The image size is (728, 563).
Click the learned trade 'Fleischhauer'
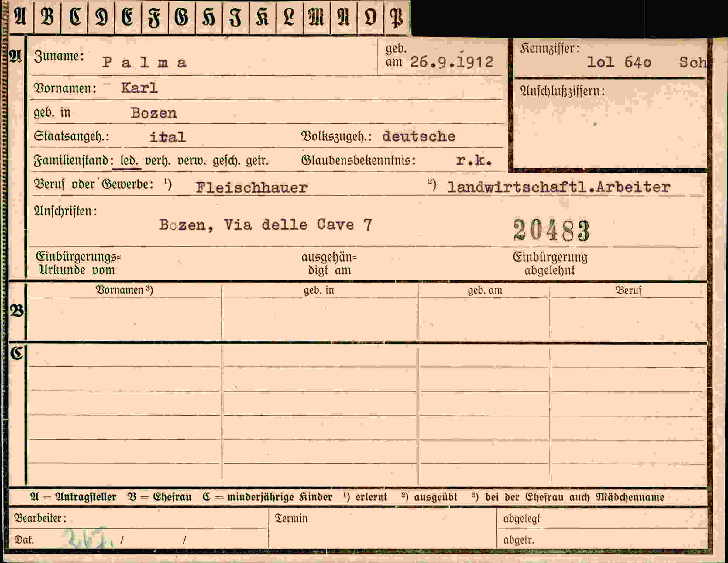coord(252,188)
